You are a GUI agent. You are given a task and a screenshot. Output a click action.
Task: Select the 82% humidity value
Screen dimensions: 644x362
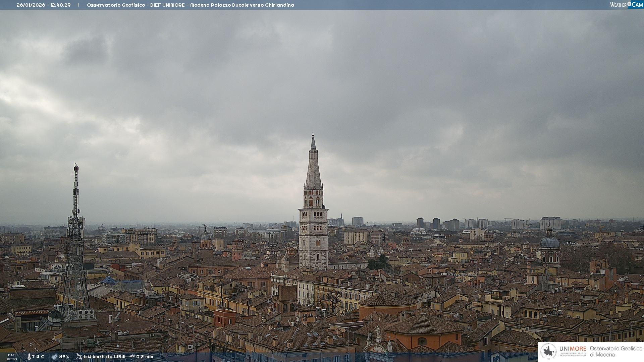point(64,357)
